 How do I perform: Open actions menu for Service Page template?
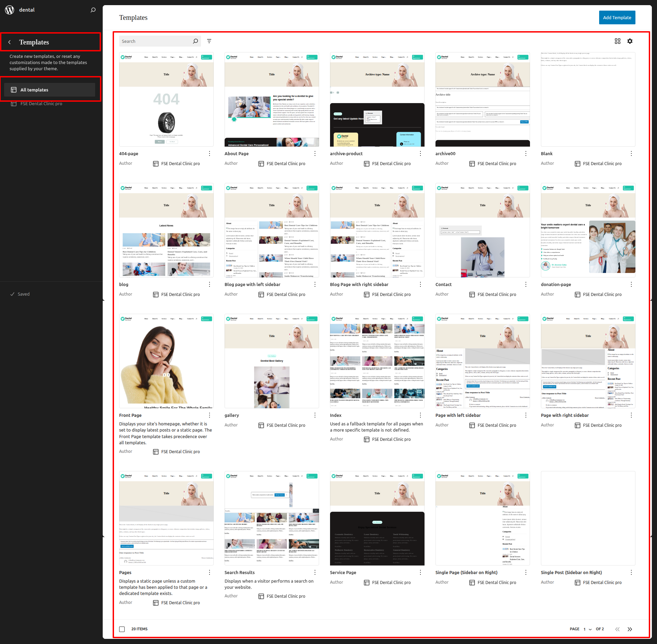click(x=420, y=572)
